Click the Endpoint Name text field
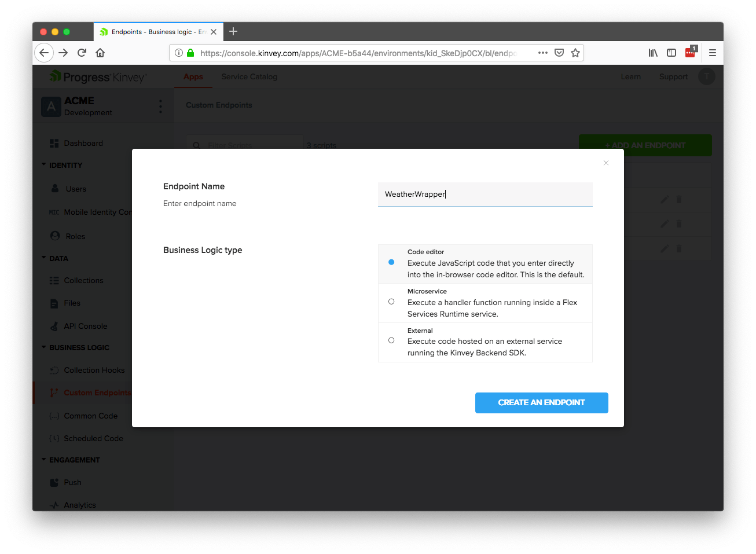The width and height of the screenshot is (756, 554). (485, 195)
